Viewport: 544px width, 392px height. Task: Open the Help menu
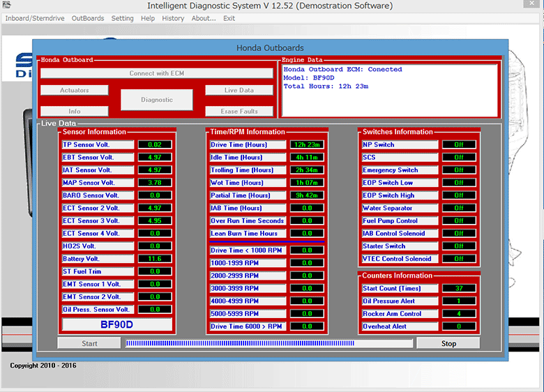(x=148, y=18)
